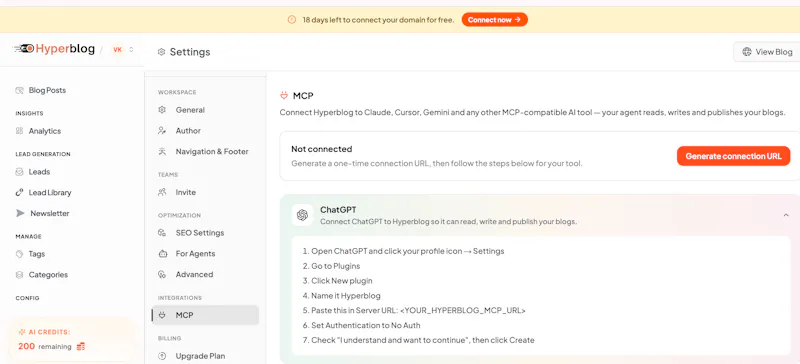Open the VK workspace switcher dropdown

click(131, 50)
